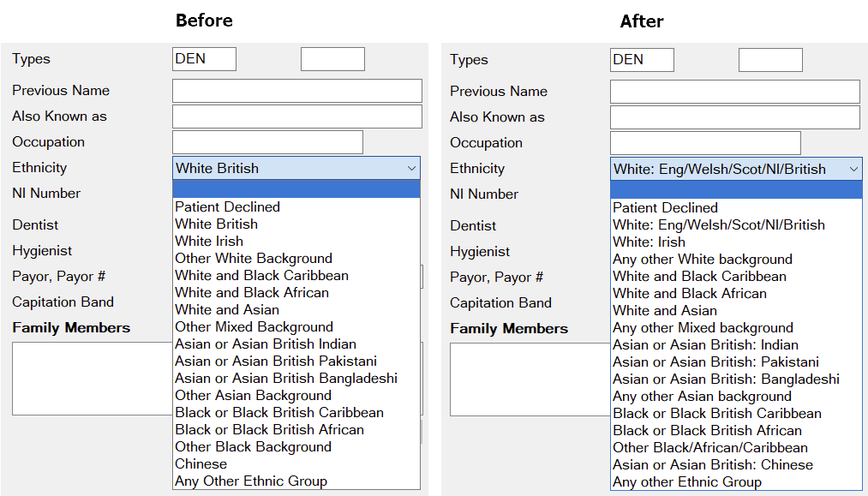Click empty second Types box in Before panel

(x=332, y=59)
